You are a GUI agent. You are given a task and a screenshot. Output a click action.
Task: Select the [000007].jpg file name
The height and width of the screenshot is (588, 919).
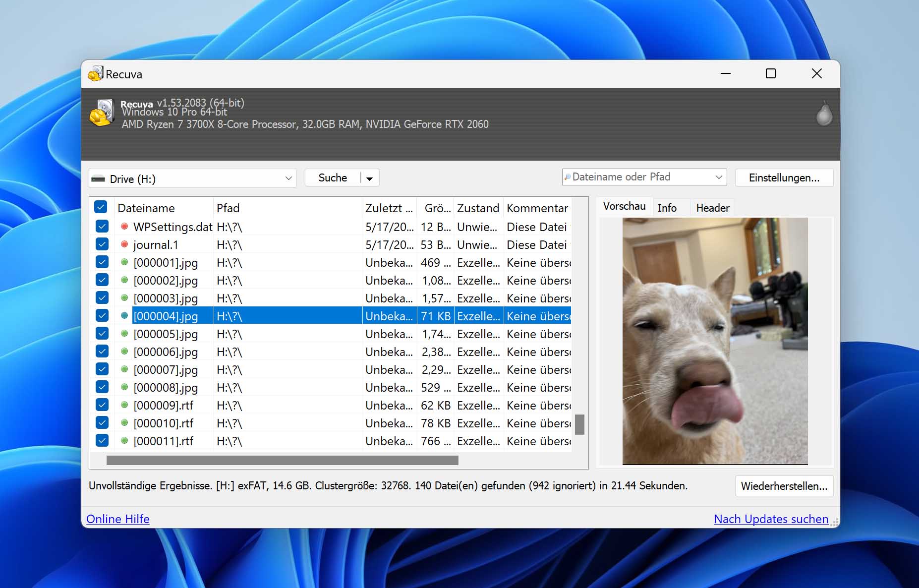point(166,370)
